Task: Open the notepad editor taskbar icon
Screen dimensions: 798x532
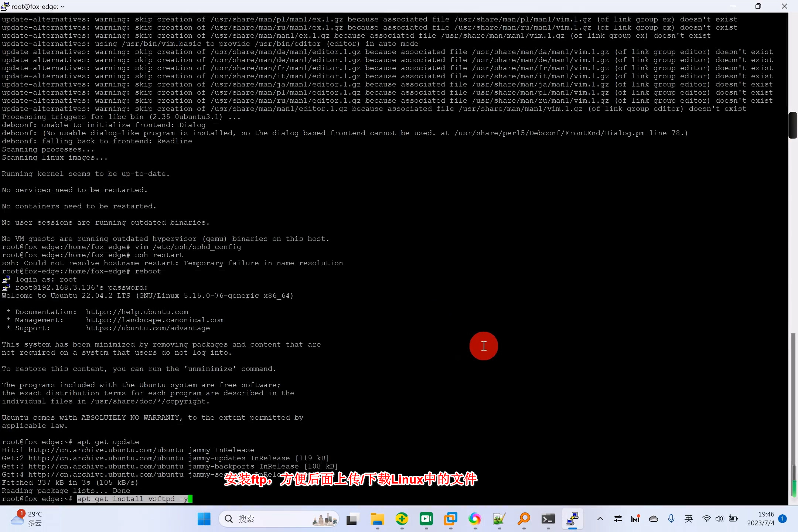Action: coord(499,519)
